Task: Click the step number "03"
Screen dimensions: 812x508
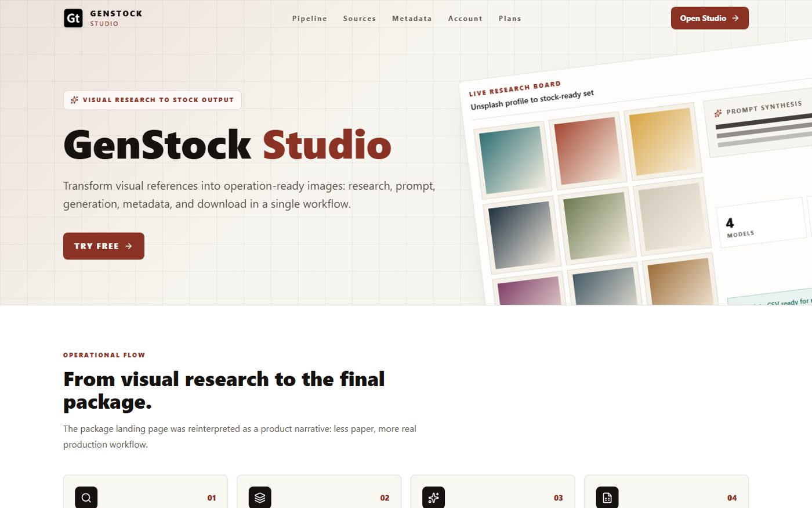Action: (x=559, y=498)
